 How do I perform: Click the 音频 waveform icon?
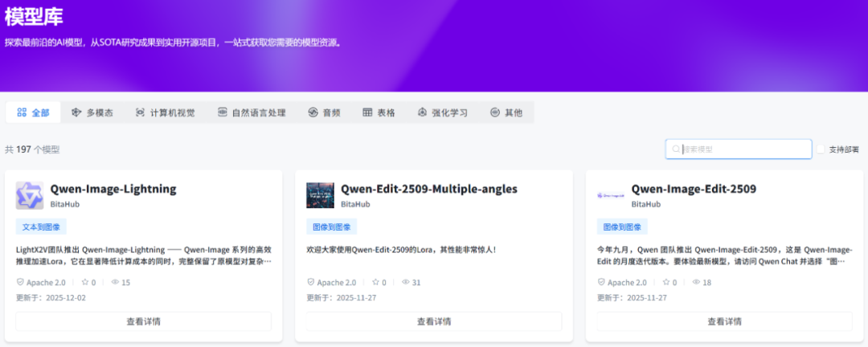313,113
